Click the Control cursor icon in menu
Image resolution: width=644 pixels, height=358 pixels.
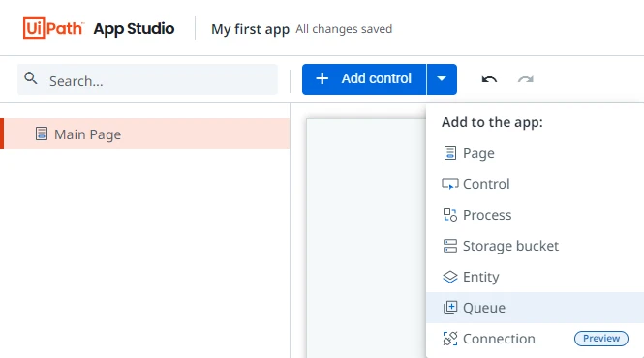tap(450, 184)
